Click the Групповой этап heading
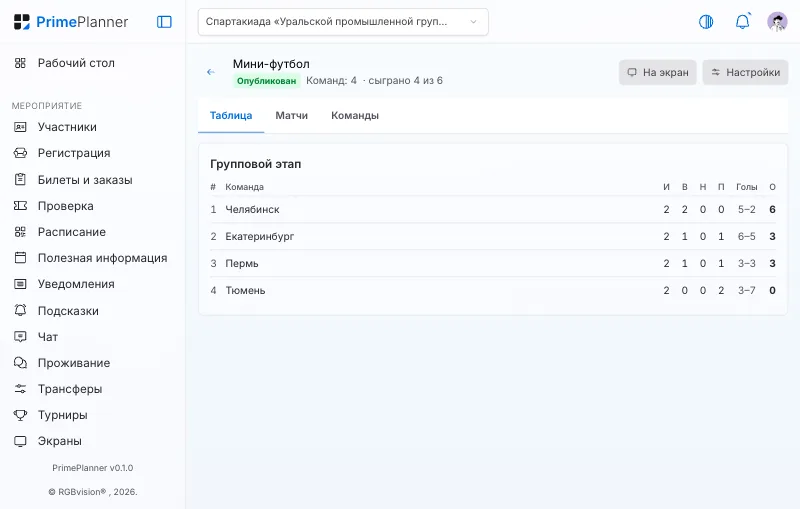Image resolution: width=800 pixels, height=509 pixels. pos(256,164)
